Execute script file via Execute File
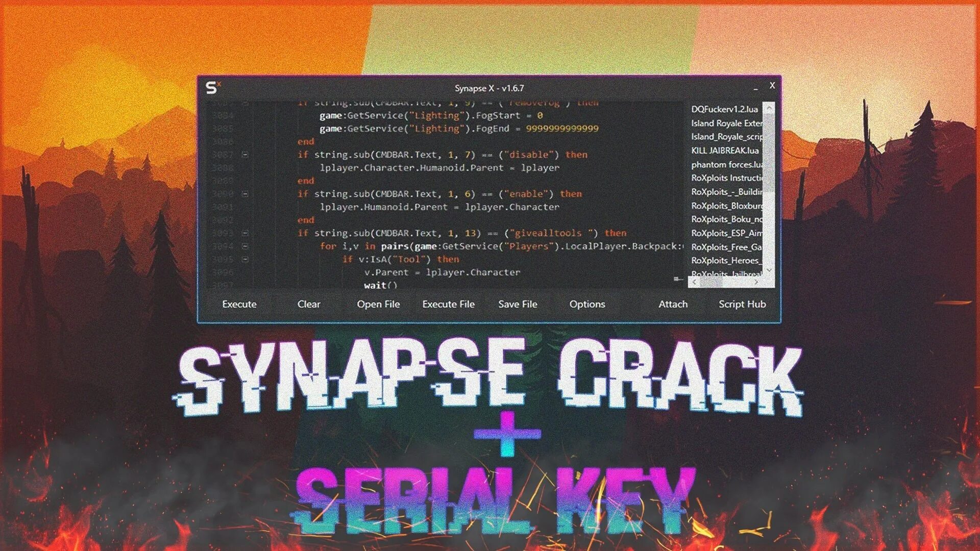The height and width of the screenshot is (551, 980). tap(448, 304)
